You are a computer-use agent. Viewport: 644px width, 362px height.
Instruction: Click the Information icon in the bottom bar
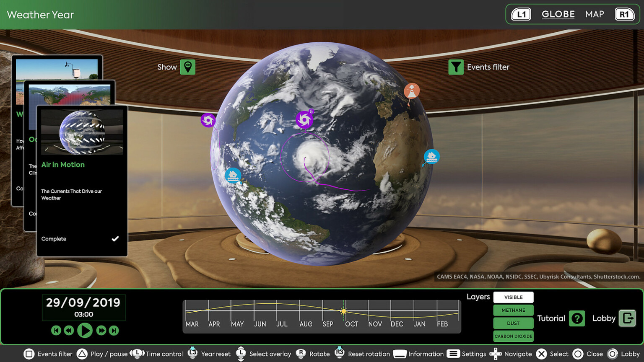click(400, 354)
